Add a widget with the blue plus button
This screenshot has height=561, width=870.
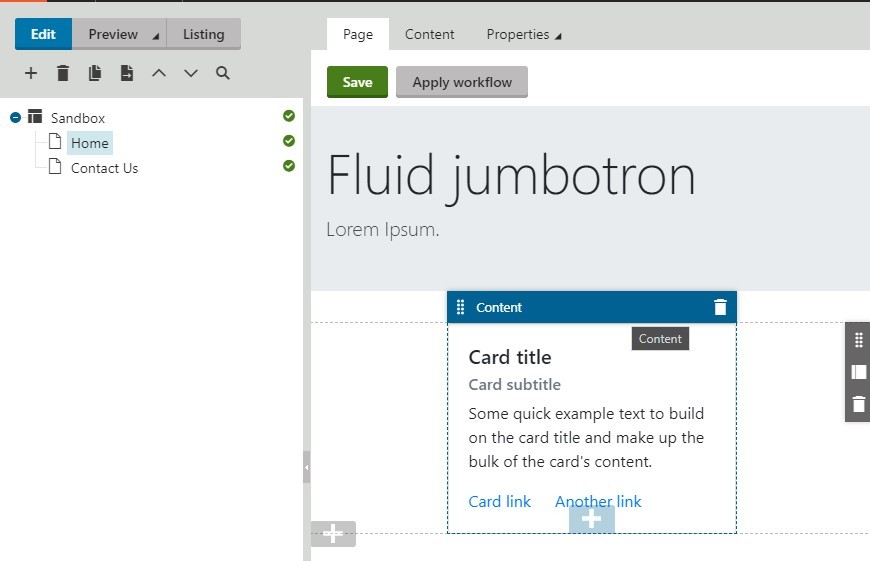[591, 520]
